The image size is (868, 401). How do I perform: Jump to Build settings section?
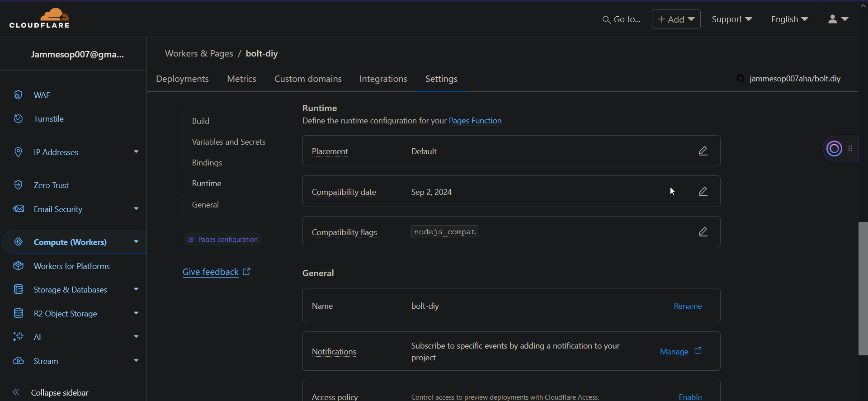coord(201,121)
